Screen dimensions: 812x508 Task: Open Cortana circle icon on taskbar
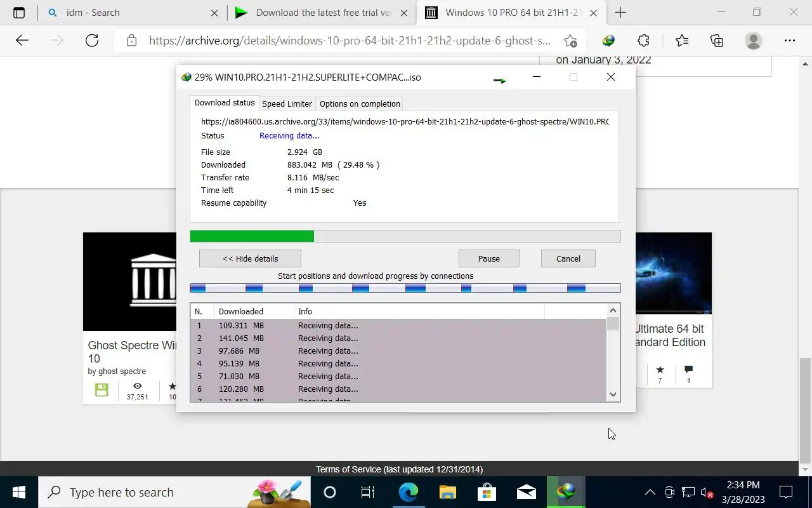329,492
